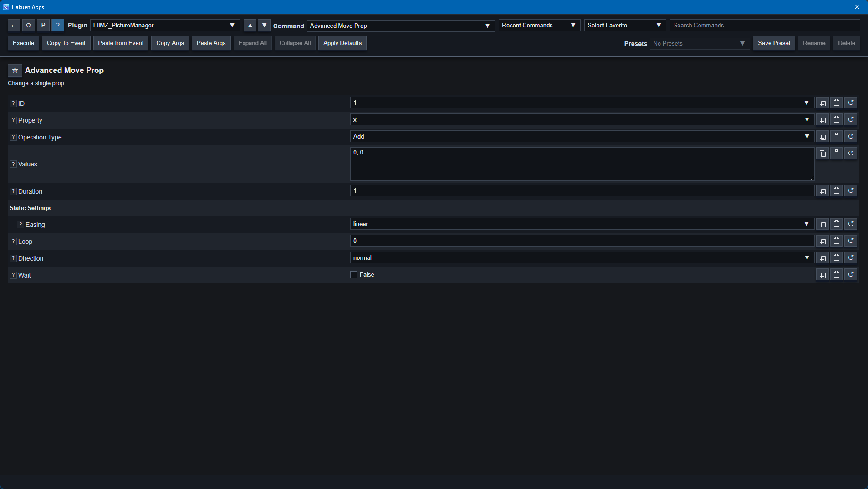Show help for the Easing parameter
This screenshot has width=868, height=489.
[20, 225]
